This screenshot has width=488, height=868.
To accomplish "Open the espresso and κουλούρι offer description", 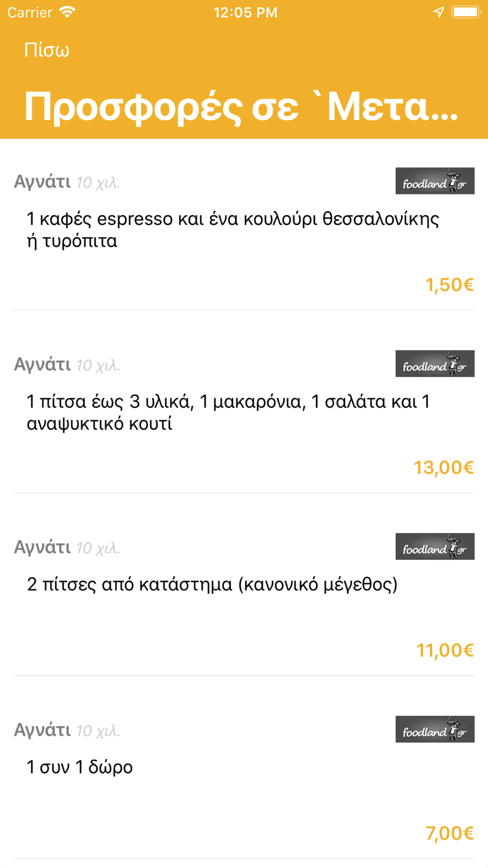I will click(x=233, y=230).
